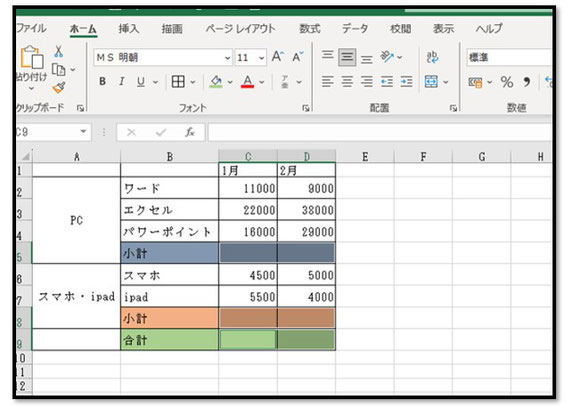Screen dimensions: 573x408
Task: Click the Merge and Center button
Action: (431, 82)
